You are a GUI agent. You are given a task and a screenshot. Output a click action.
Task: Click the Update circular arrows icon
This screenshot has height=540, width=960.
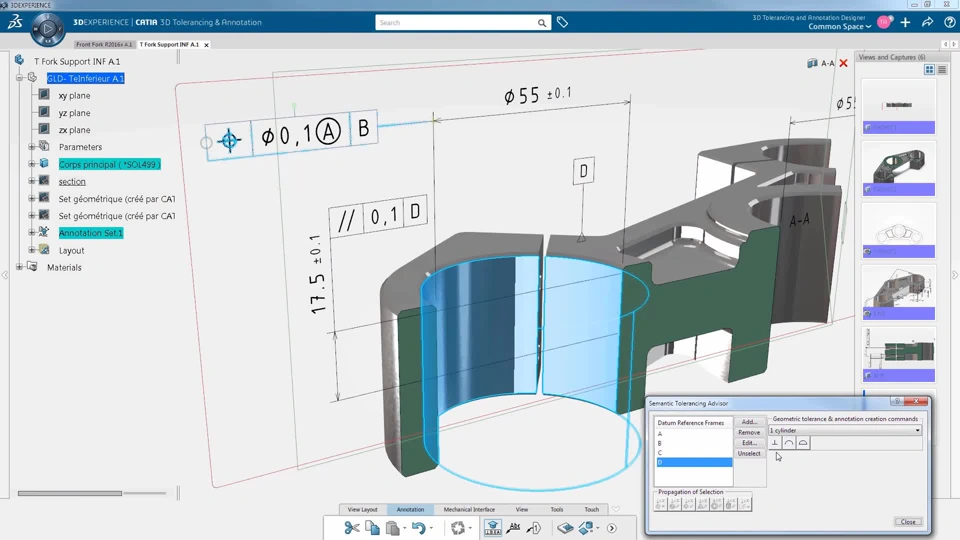(x=457, y=528)
